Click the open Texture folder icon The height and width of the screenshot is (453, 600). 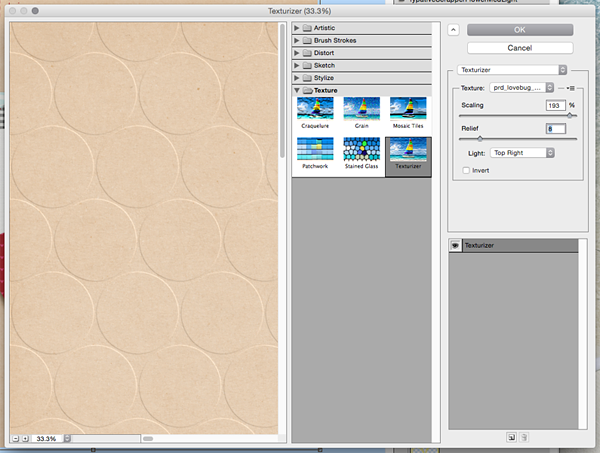(x=308, y=91)
